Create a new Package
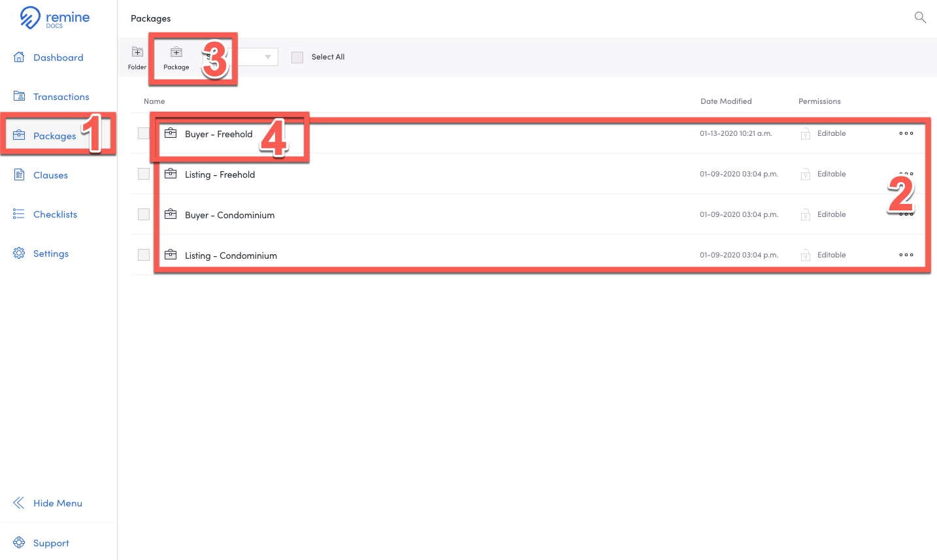This screenshot has width=937, height=560. point(176,58)
